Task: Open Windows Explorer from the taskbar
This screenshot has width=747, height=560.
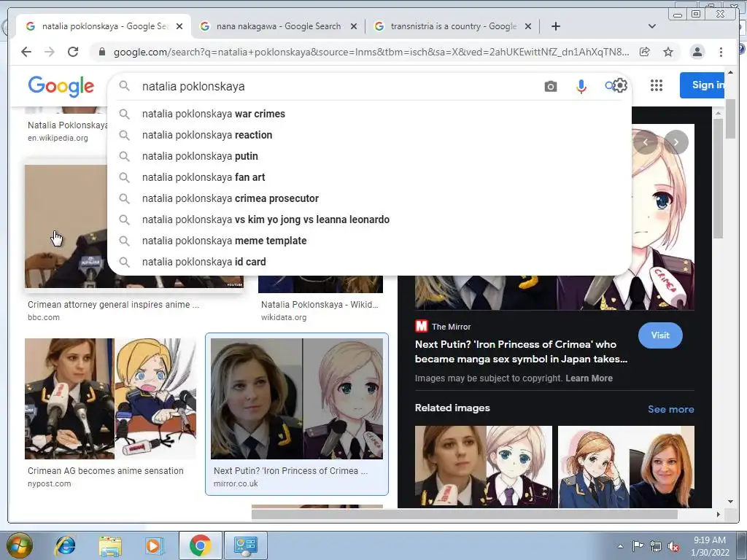Action: coord(110,545)
